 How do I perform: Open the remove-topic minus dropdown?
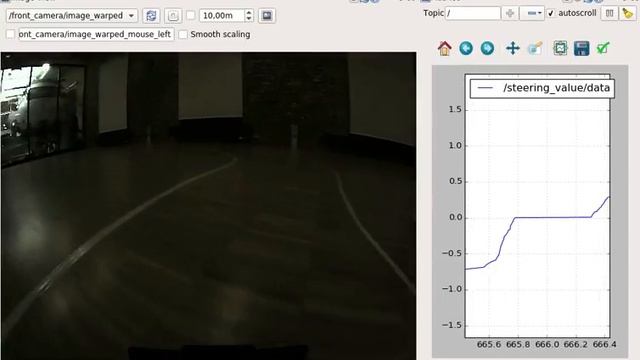[532, 13]
